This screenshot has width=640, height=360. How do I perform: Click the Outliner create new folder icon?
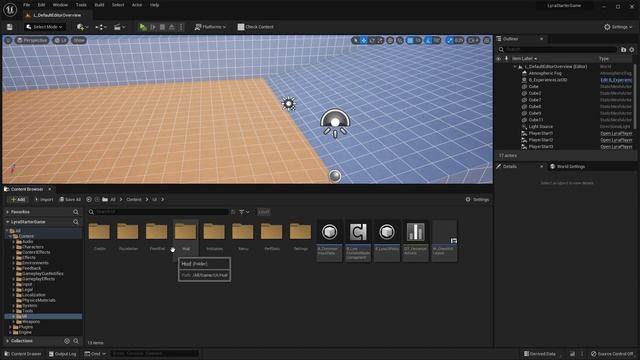(623, 49)
